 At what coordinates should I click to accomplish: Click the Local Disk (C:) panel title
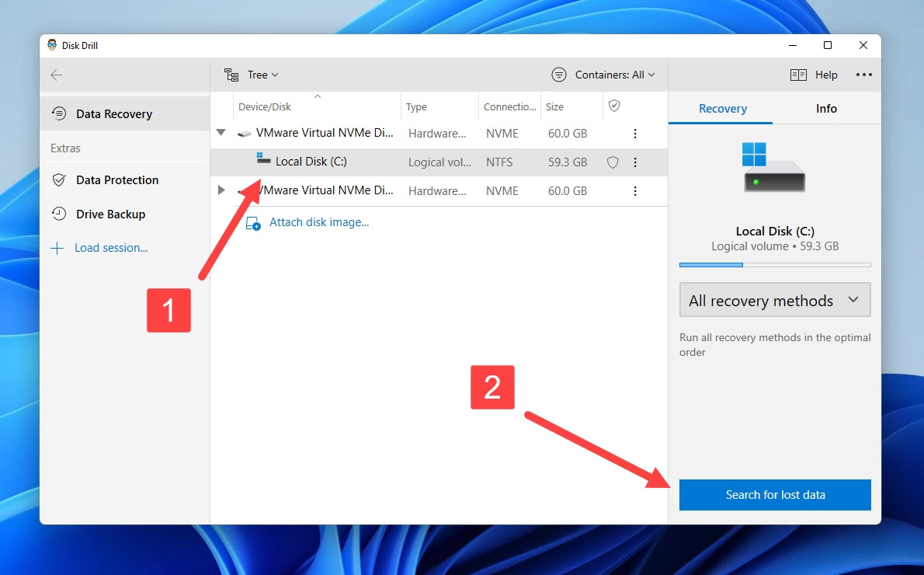click(x=775, y=232)
